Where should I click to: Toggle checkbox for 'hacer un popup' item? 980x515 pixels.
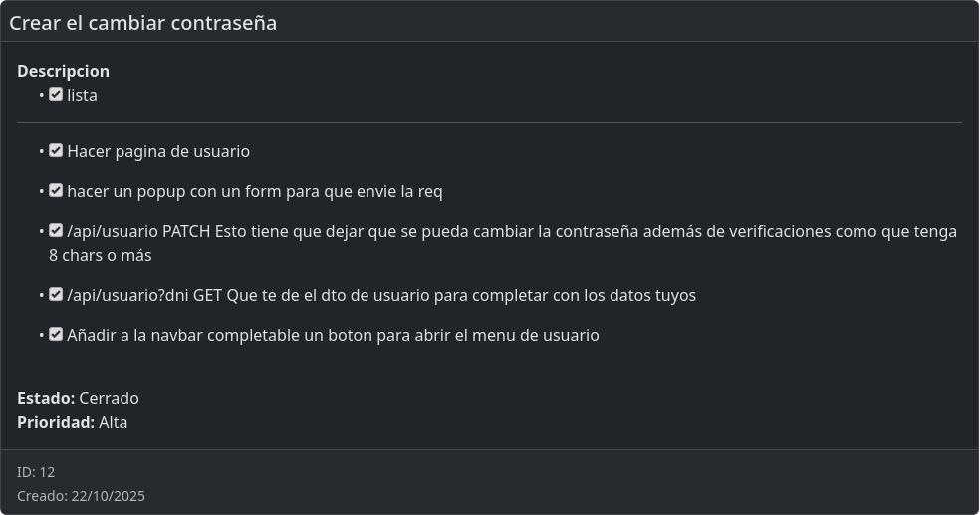(56, 191)
